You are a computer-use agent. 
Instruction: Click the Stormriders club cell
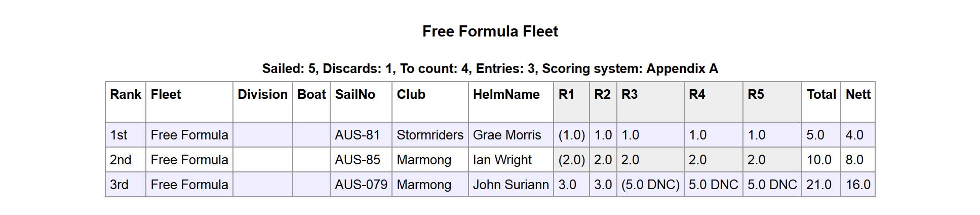point(429,135)
